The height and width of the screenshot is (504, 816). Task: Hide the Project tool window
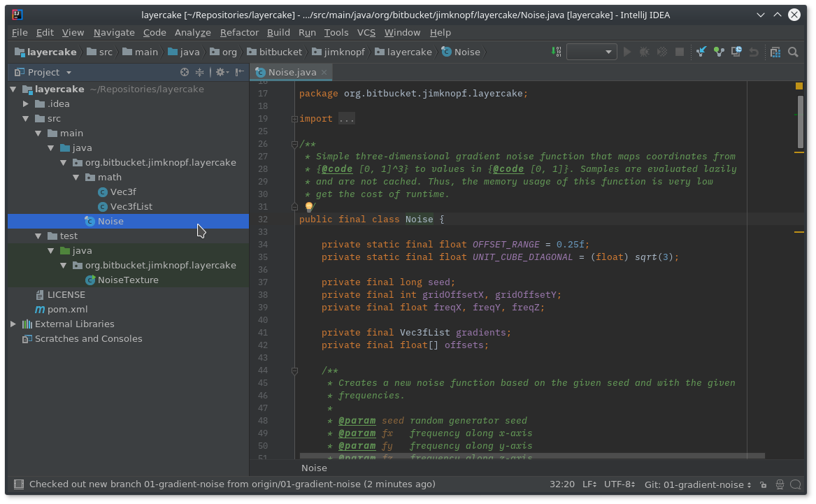[x=239, y=72]
